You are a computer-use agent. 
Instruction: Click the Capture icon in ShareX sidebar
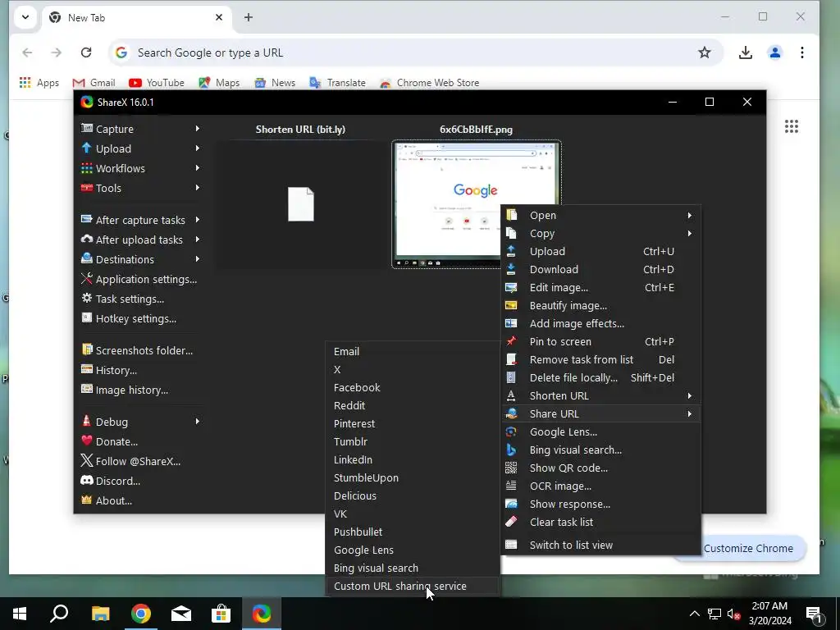pyautogui.click(x=86, y=129)
